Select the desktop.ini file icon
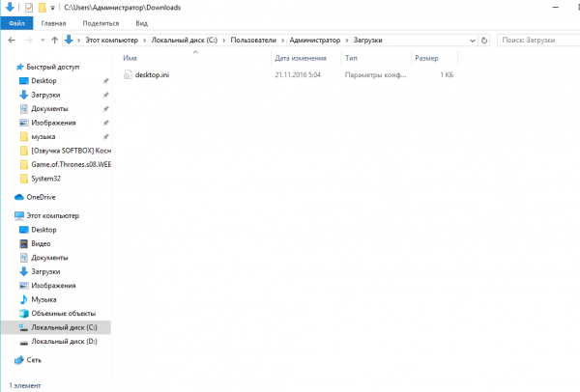The width and height of the screenshot is (580, 392). pos(128,74)
